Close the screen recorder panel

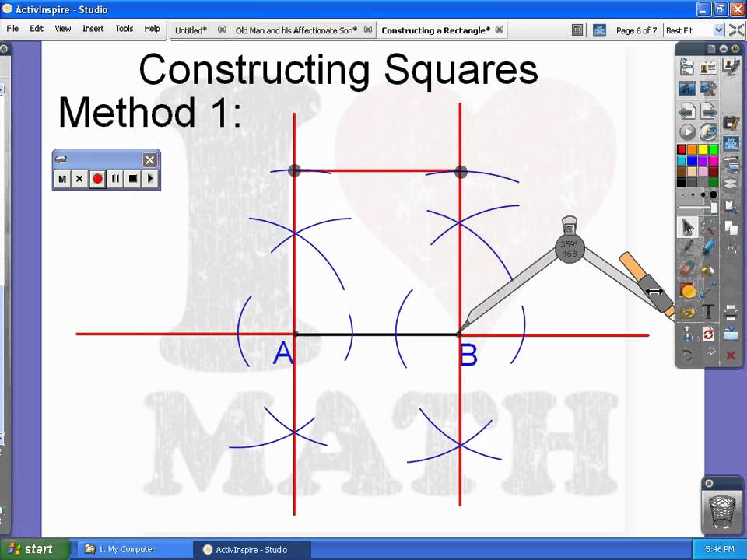[x=149, y=160]
